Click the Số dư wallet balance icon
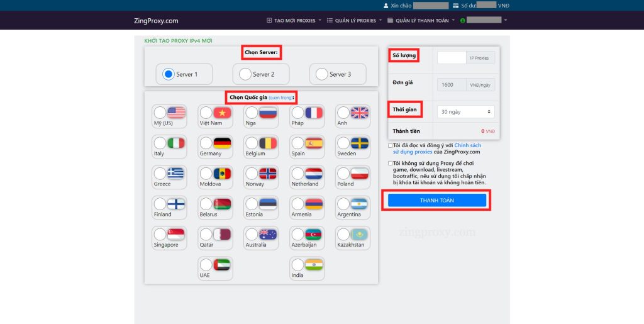This screenshot has width=644, height=324. pos(455,6)
